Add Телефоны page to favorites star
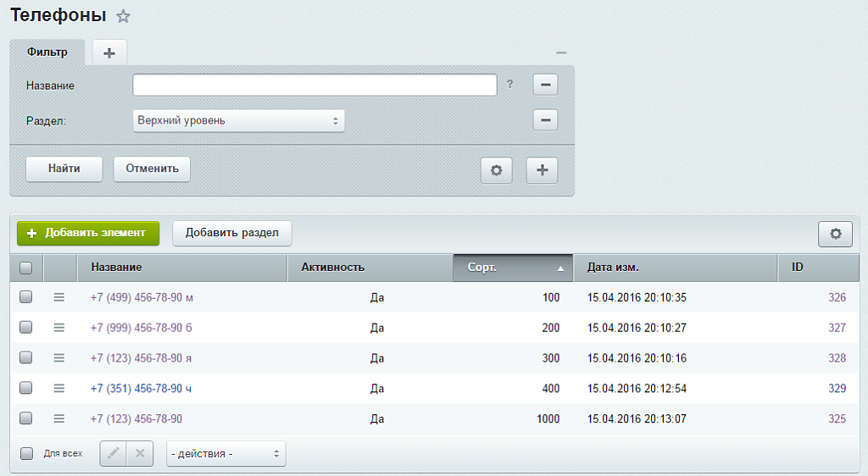 tap(123, 16)
